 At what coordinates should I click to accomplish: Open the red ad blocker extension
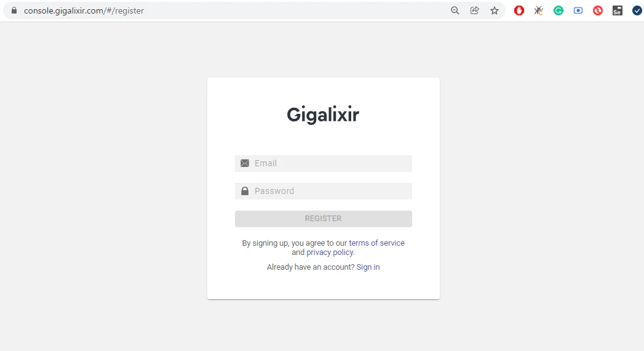519,10
